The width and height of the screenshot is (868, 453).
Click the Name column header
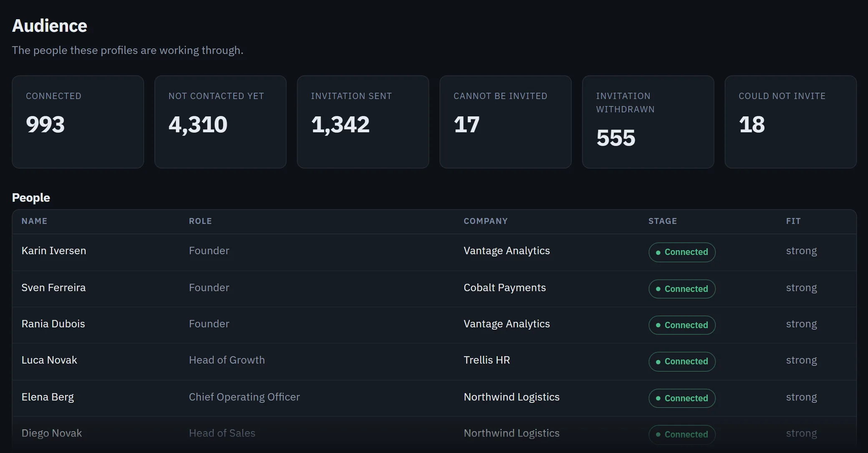click(x=35, y=221)
